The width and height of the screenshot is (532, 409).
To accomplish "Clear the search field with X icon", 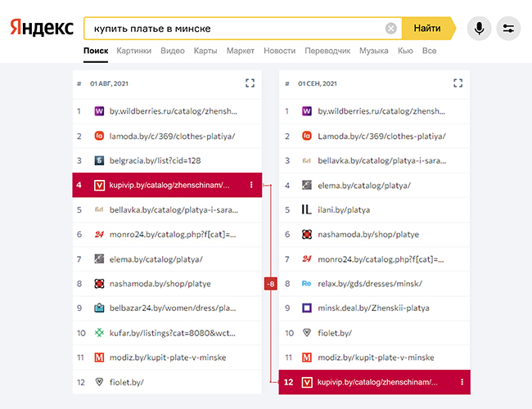I will tap(391, 29).
